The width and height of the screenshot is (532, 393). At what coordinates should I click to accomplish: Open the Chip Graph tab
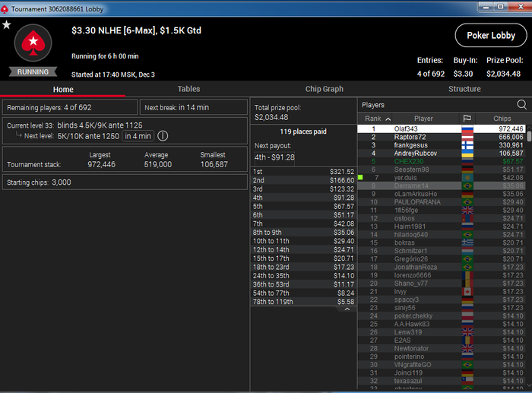[x=324, y=89]
